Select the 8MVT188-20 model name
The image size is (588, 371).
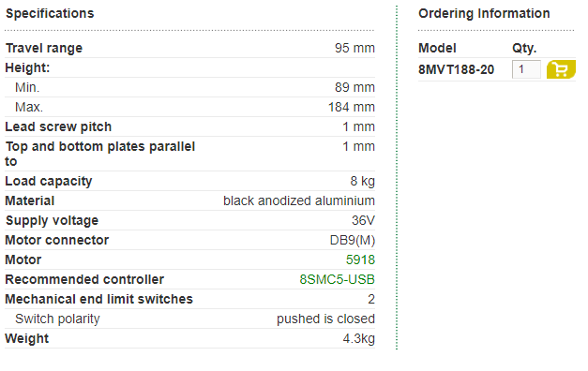tap(456, 69)
